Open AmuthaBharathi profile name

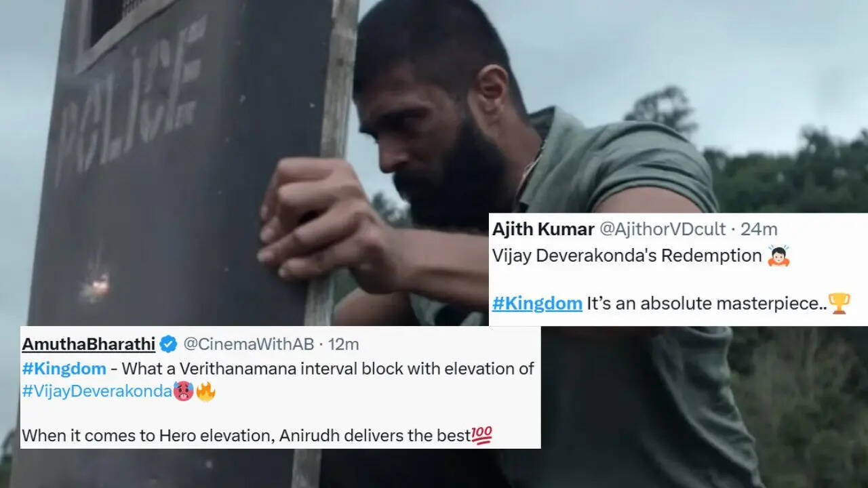coord(89,344)
